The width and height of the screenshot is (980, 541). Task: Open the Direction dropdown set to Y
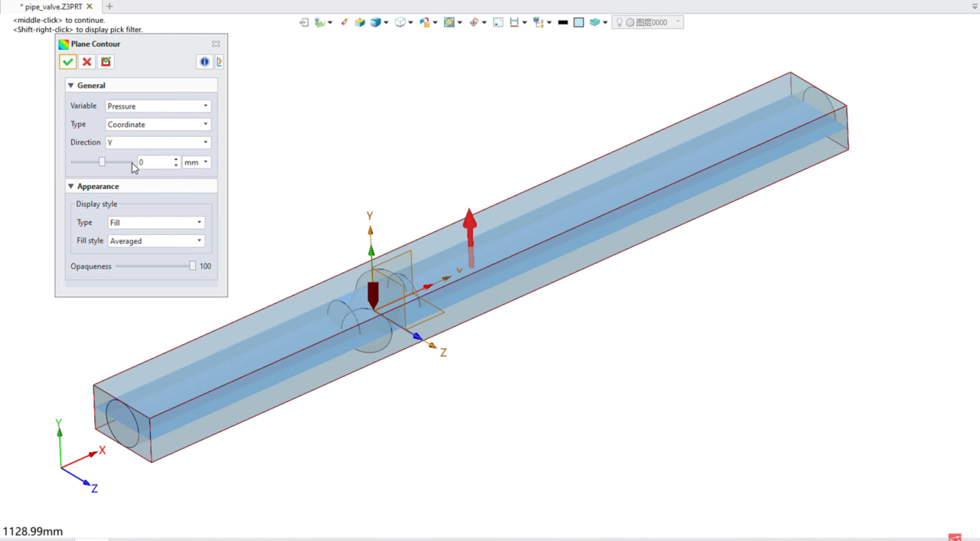click(x=158, y=142)
